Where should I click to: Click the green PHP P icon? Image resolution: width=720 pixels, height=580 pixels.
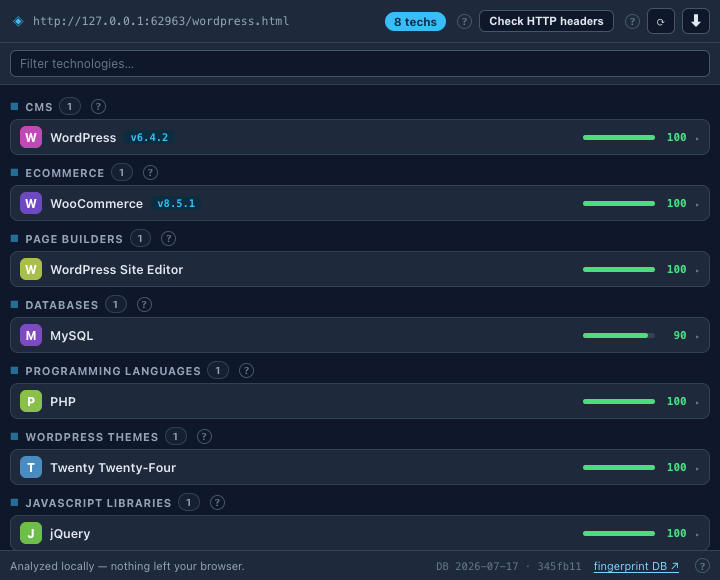[31, 401]
